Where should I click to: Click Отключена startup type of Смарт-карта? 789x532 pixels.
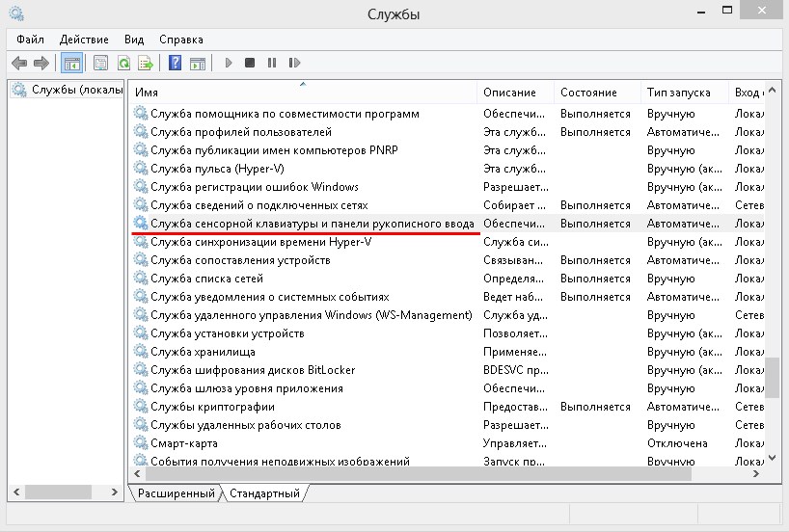[677, 443]
